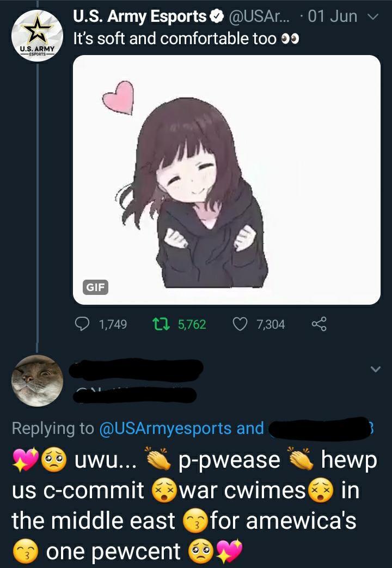Image resolution: width=392 pixels, height=568 pixels.
Task: Click the verified badge next to U.S. Army Esports
Action: click(x=217, y=17)
